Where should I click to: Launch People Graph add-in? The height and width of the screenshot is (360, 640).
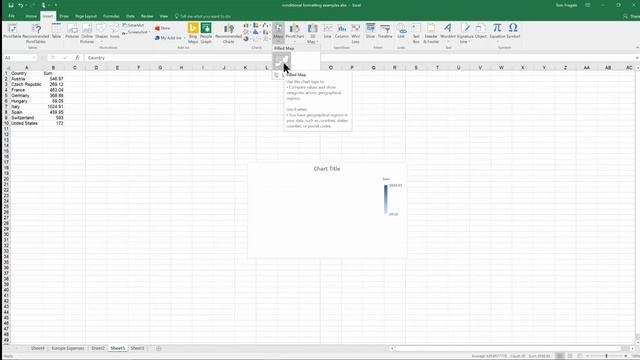pyautogui.click(x=206, y=33)
